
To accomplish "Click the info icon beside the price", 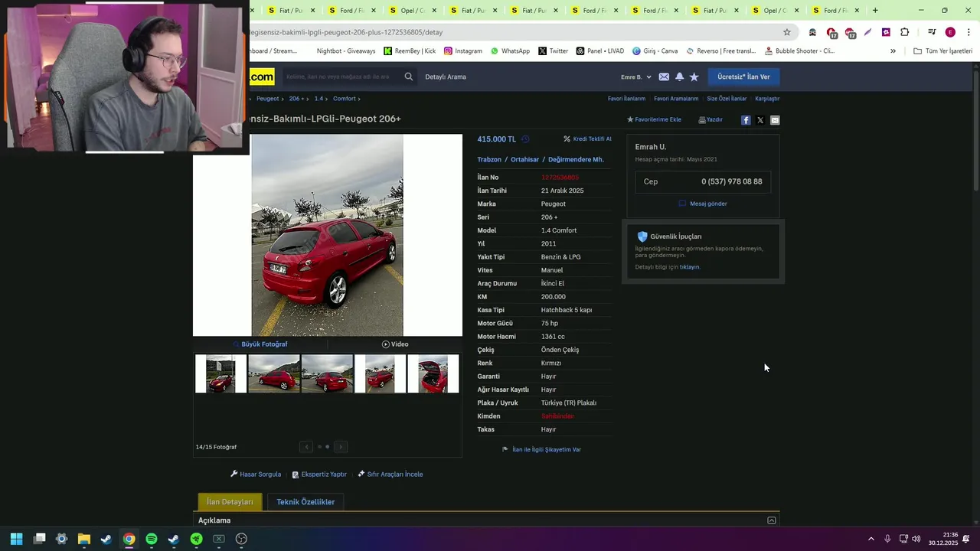I will [x=525, y=139].
